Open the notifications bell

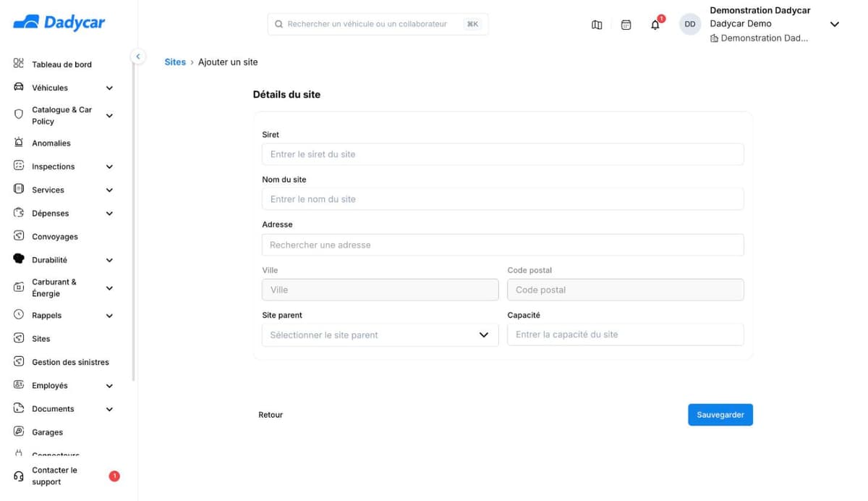pos(655,25)
